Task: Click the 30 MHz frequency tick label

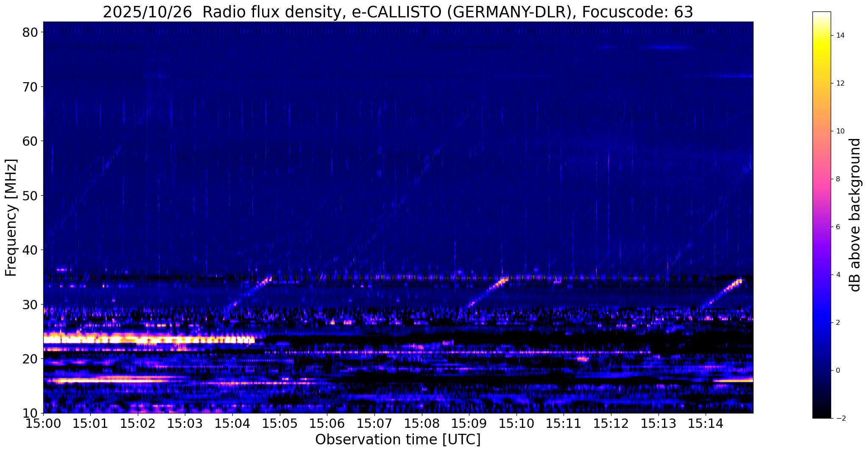Action: (x=31, y=305)
